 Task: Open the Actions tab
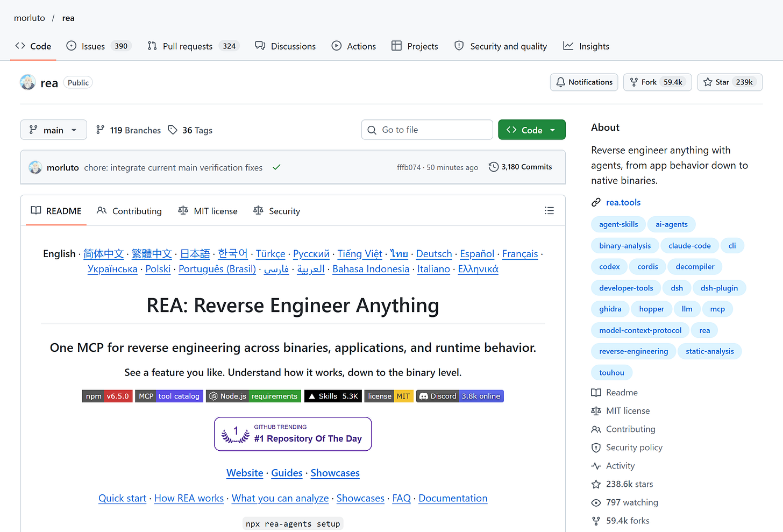pyautogui.click(x=354, y=46)
